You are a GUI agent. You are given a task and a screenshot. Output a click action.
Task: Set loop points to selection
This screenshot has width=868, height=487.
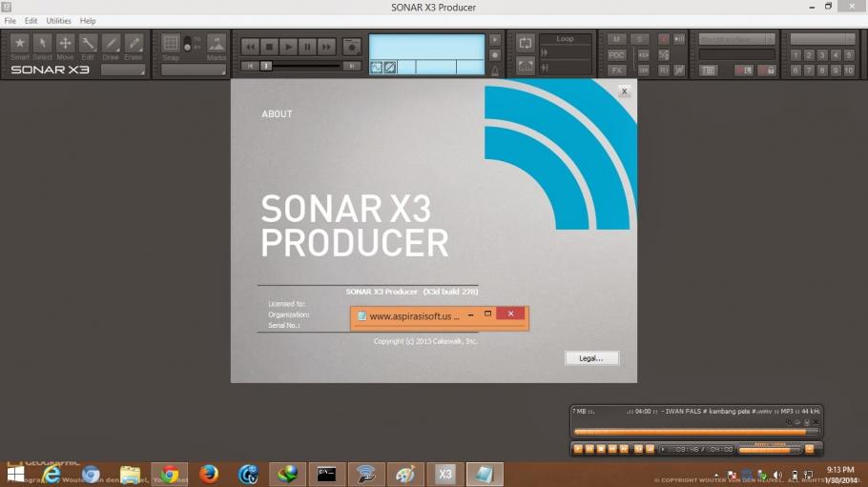(x=526, y=67)
